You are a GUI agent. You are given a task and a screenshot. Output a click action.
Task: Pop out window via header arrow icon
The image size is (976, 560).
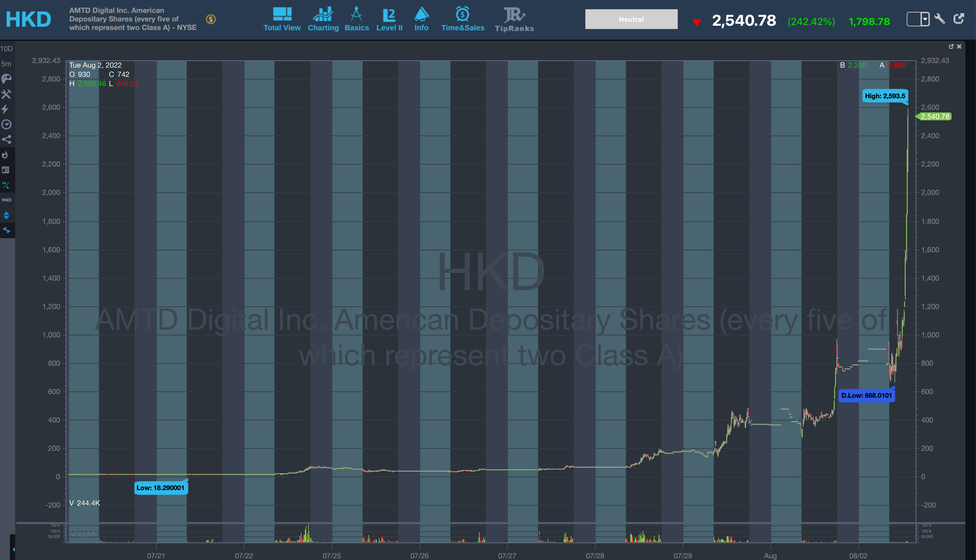click(x=959, y=18)
